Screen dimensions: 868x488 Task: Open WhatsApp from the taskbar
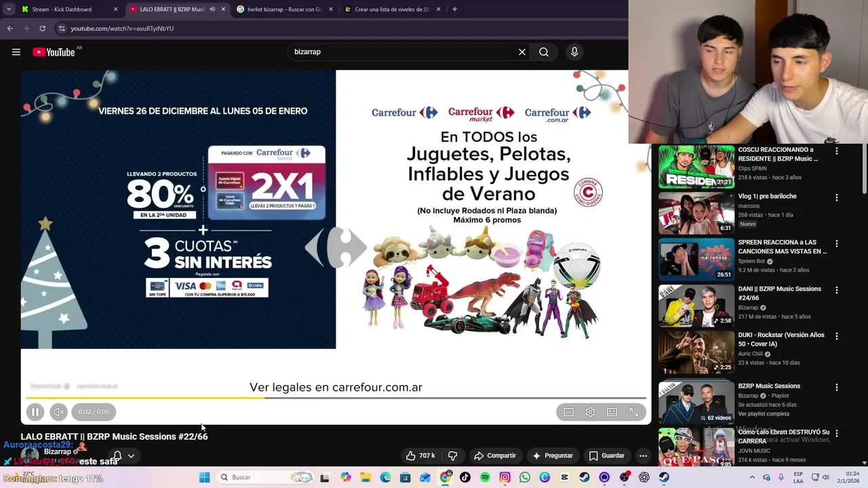coord(525,478)
